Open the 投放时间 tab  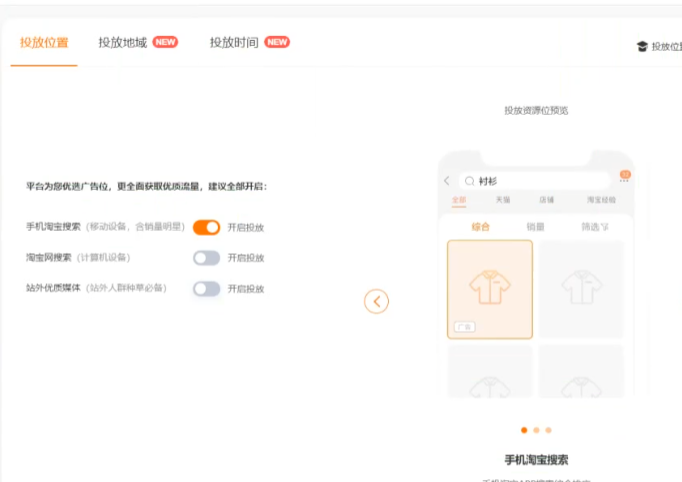click(234, 43)
